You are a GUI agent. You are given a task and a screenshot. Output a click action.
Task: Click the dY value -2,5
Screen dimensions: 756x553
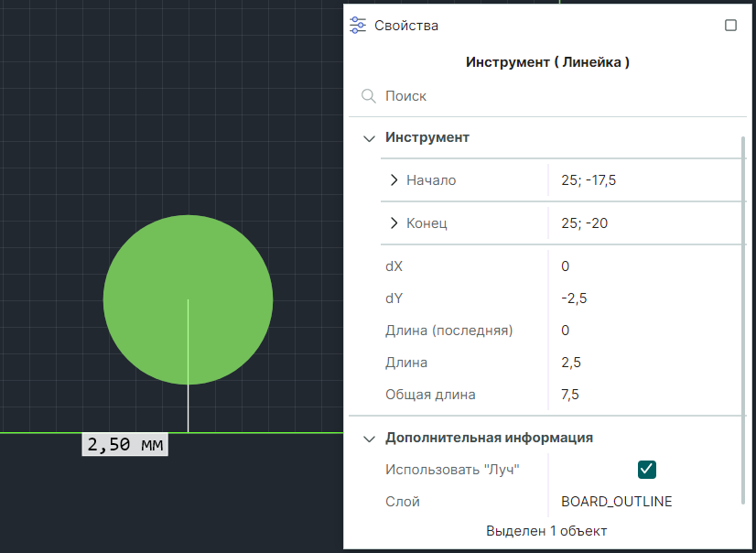574,298
